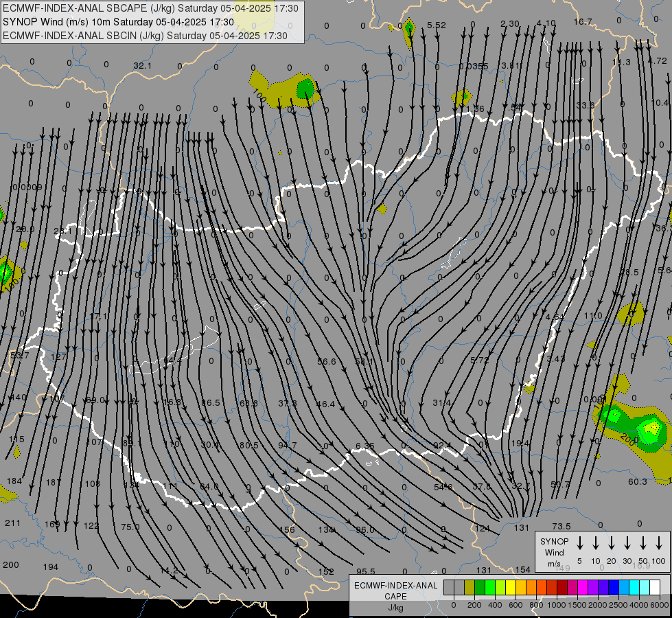Viewport: 672px width, 618px height.
Task: Click the SYNOP Wind 10m header line
Action: coord(118,22)
